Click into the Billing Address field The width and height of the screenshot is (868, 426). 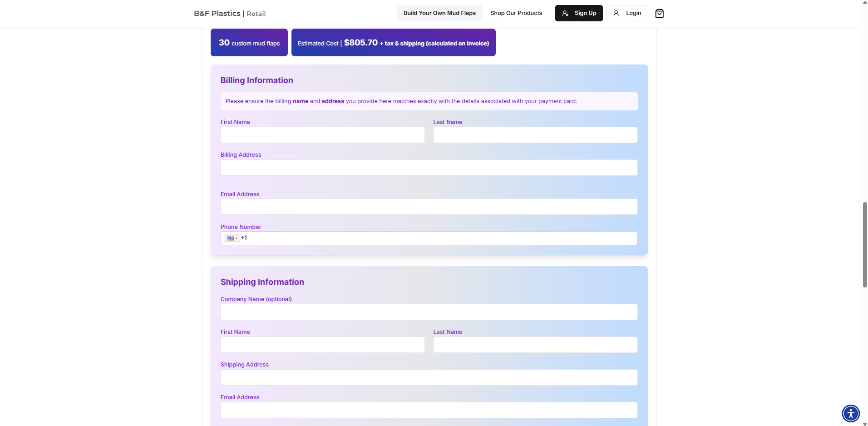429,168
